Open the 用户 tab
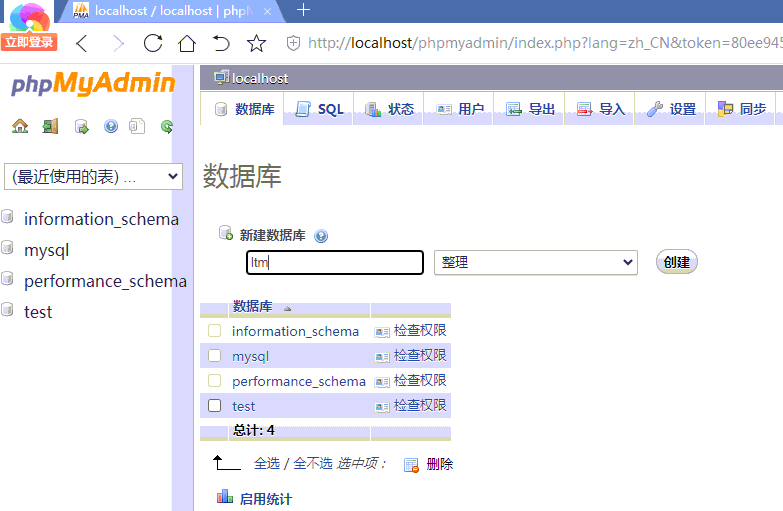This screenshot has height=511, width=783. point(458,109)
